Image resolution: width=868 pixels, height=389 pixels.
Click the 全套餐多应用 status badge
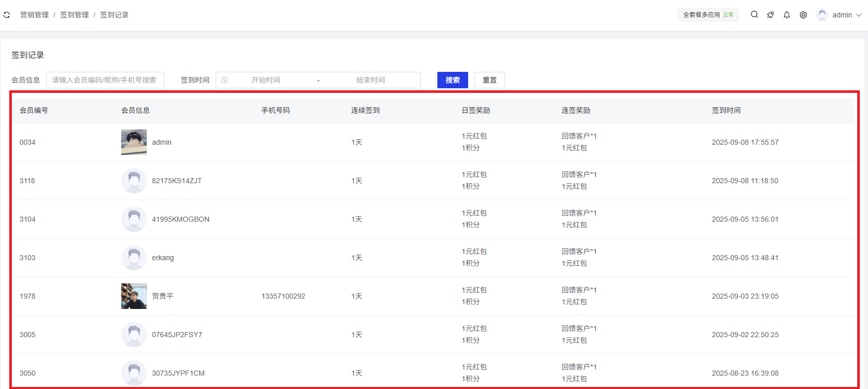[x=708, y=15]
